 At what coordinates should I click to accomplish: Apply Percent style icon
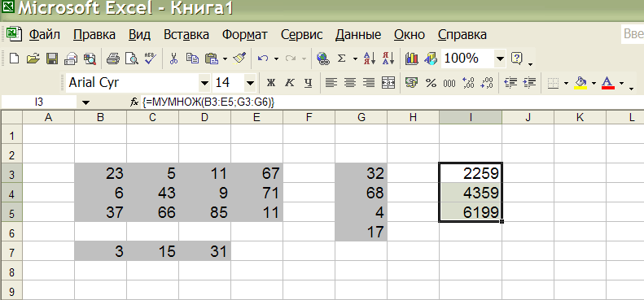point(431,82)
